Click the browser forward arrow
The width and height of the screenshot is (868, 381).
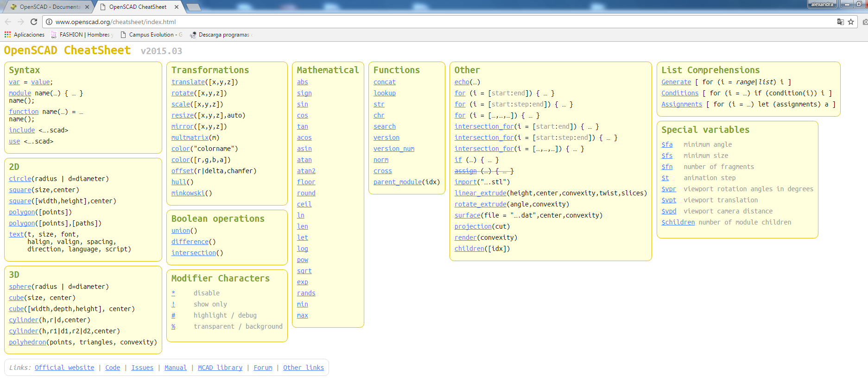coord(21,22)
